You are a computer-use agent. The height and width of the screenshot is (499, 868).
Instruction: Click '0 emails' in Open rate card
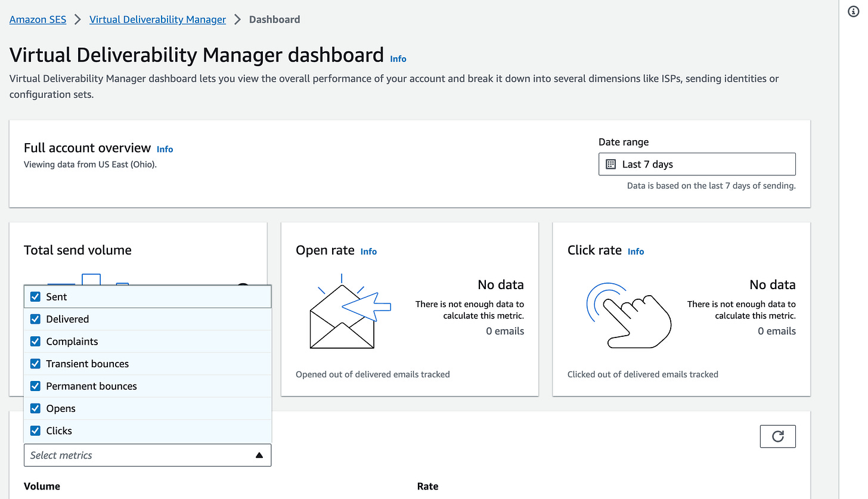click(505, 331)
